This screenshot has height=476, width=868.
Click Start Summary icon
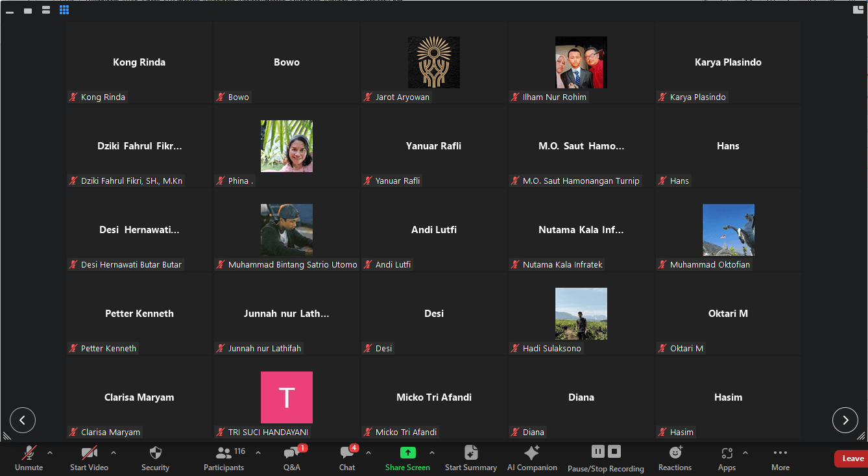coord(471,458)
